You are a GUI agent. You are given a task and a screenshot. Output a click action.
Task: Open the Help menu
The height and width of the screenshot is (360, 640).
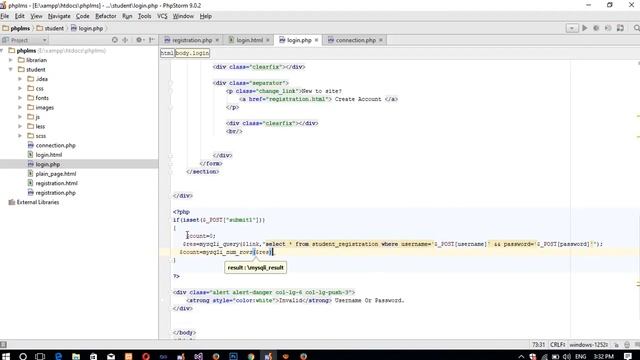pyautogui.click(x=206, y=16)
